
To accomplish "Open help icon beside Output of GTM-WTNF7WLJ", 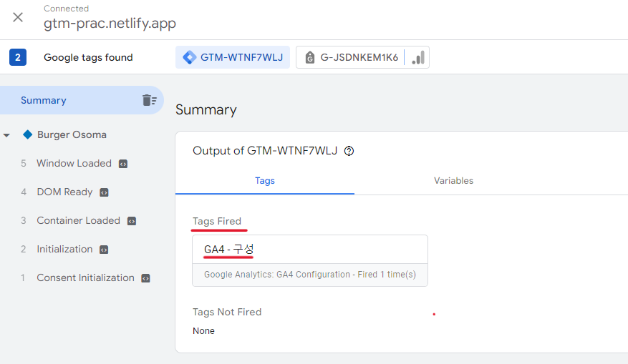I will pos(349,151).
